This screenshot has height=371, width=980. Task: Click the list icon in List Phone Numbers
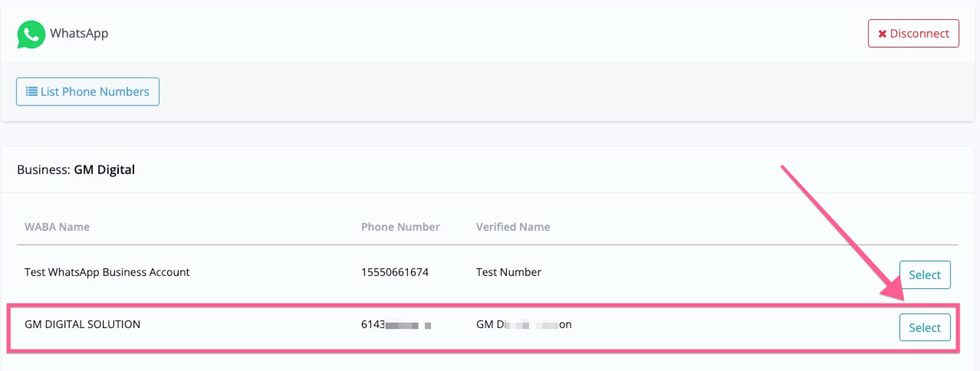31,91
